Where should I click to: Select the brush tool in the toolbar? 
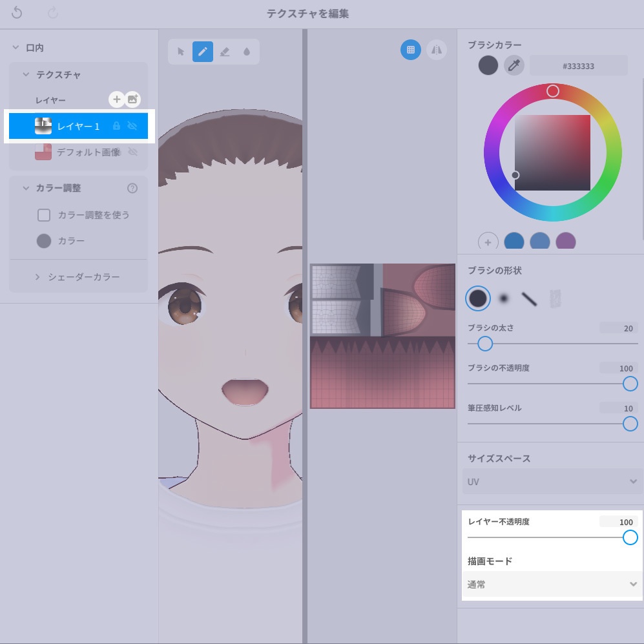(x=203, y=51)
